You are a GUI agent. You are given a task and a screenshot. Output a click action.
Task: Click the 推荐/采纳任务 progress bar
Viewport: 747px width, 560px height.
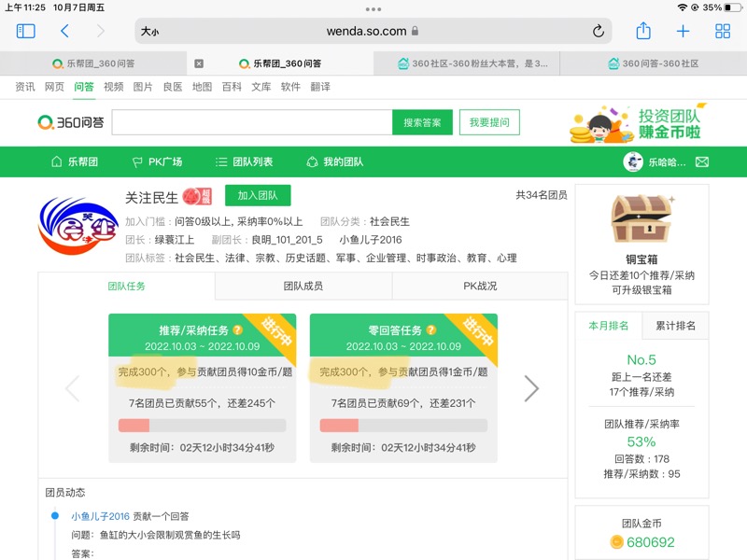coord(202,426)
